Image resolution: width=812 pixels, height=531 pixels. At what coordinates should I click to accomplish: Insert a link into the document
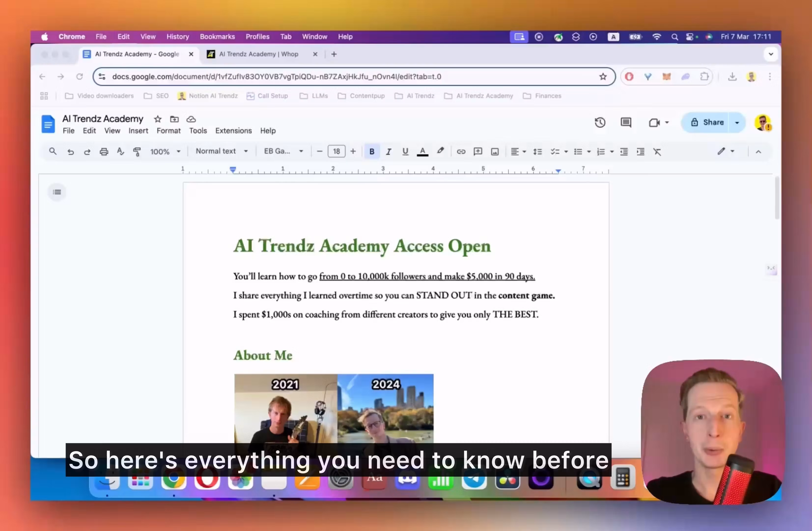tap(461, 151)
